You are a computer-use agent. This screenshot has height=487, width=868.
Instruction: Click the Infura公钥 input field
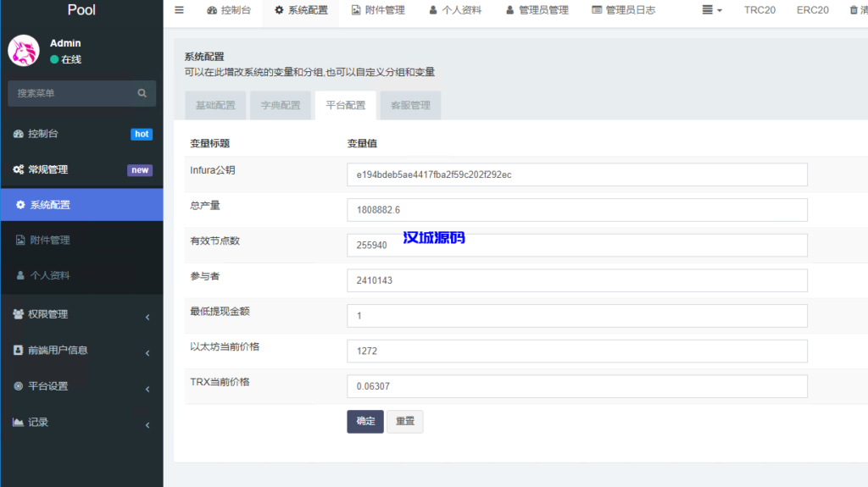(x=576, y=174)
